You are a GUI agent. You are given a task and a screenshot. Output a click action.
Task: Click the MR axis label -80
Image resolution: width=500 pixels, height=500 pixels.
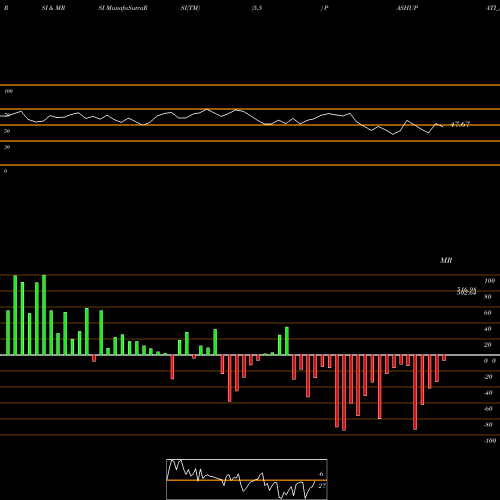tap(488, 425)
